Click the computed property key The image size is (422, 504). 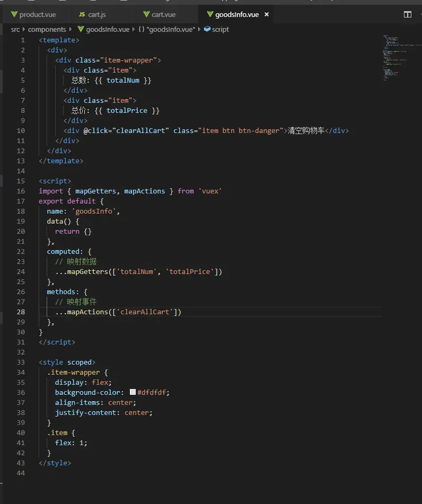coord(63,251)
